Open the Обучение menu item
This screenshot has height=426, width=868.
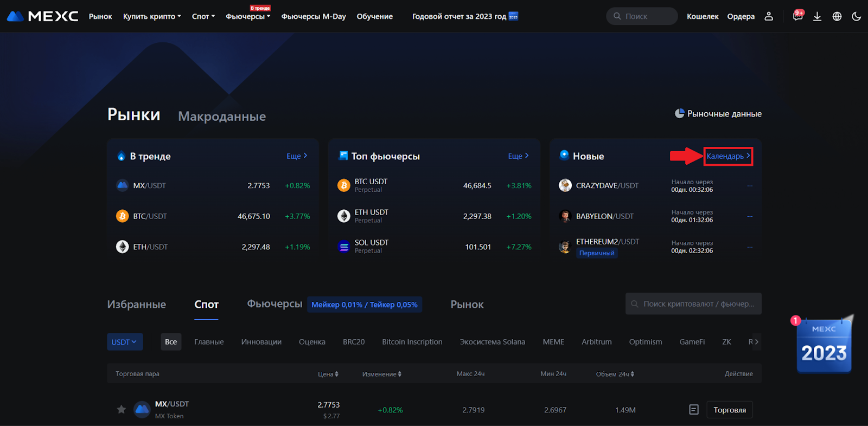point(375,16)
